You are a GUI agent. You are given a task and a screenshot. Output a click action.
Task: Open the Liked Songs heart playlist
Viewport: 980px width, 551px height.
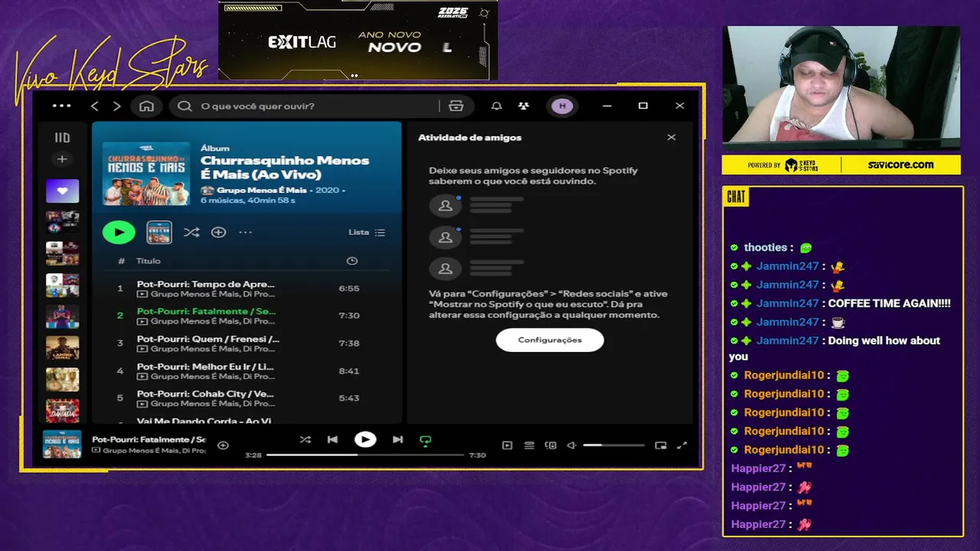point(62,191)
